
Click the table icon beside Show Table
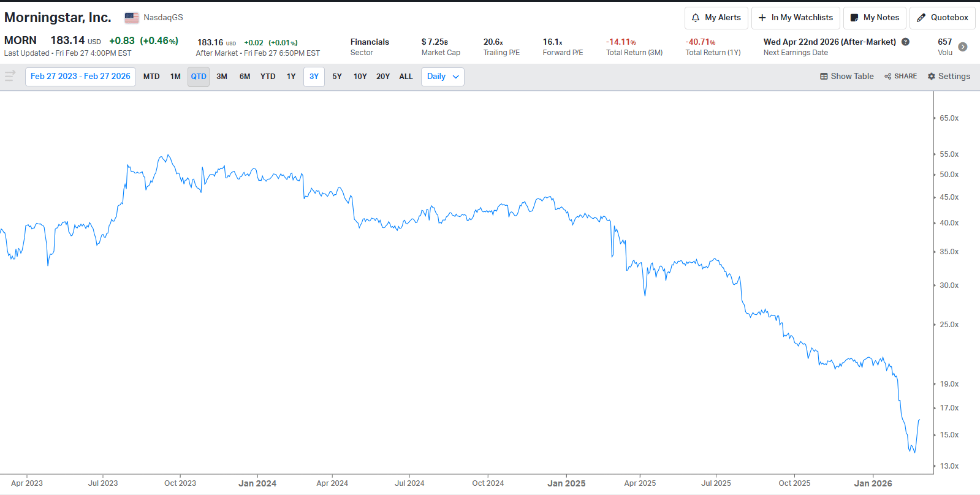pos(824,77)
